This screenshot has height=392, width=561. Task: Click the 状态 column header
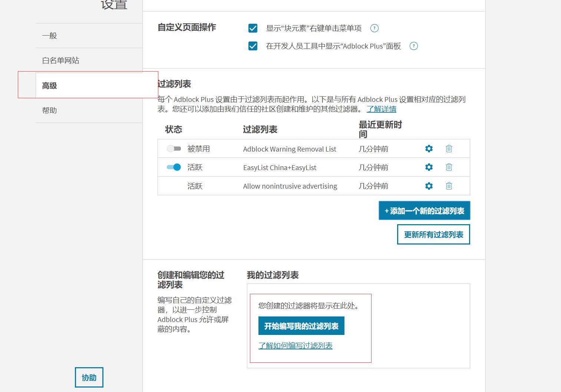174,129
